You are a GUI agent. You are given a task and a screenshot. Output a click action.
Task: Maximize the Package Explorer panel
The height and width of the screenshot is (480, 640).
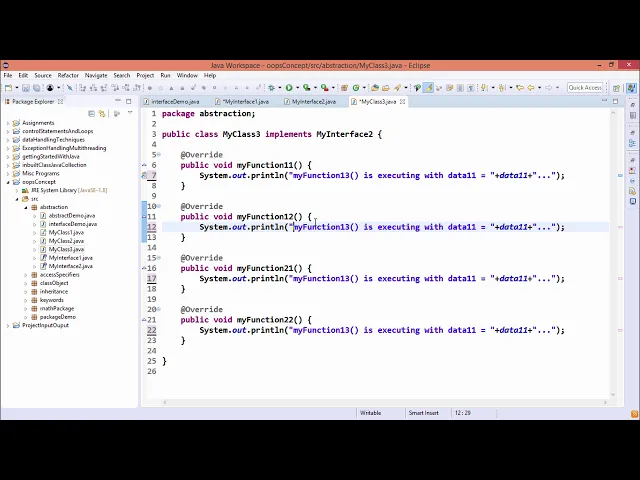point(129,101)
